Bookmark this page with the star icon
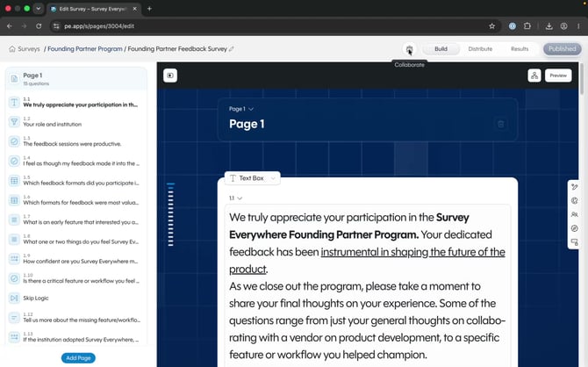The height and width of the screenshot is (367, 588). click(492, 25)
